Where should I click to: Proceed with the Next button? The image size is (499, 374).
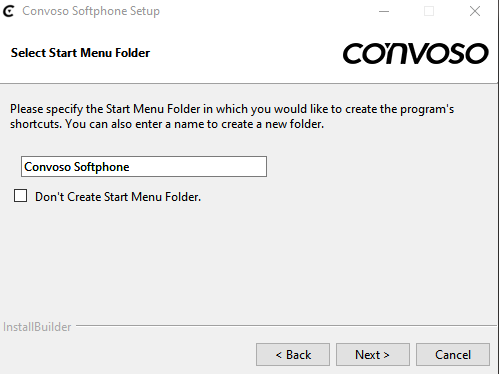pos(373,355)
